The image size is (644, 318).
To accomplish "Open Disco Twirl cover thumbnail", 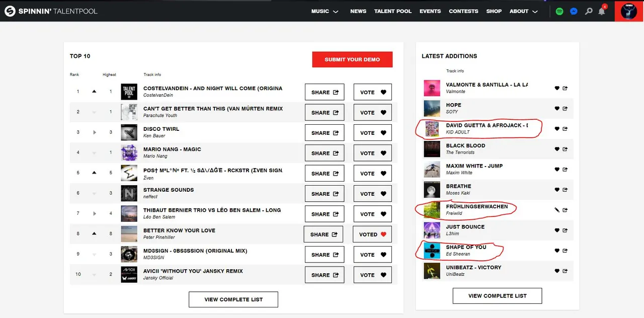I will tap(129, 133).
